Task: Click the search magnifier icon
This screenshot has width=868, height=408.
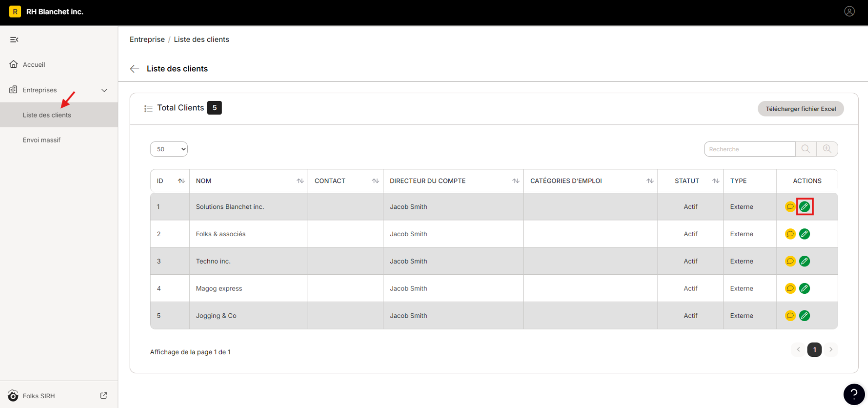Action: [x=806, y=149]
